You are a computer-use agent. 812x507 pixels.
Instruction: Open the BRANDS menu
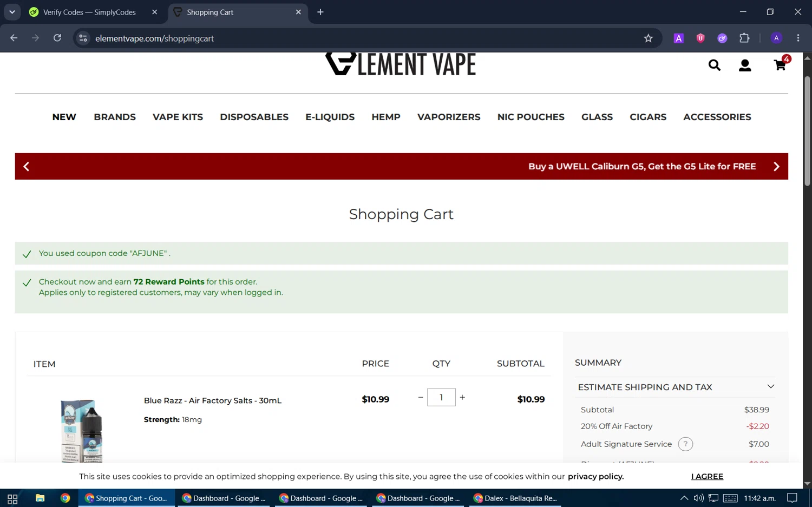(x=115, y=117)
